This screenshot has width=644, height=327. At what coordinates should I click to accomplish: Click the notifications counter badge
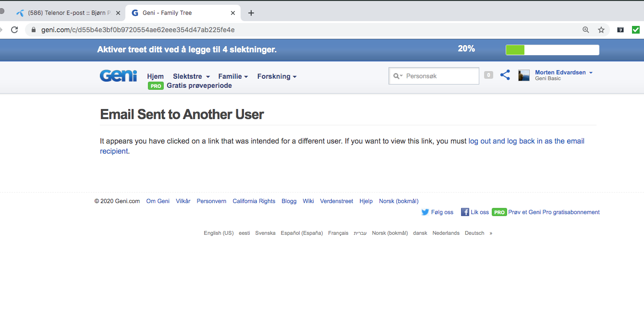(488, 75)
